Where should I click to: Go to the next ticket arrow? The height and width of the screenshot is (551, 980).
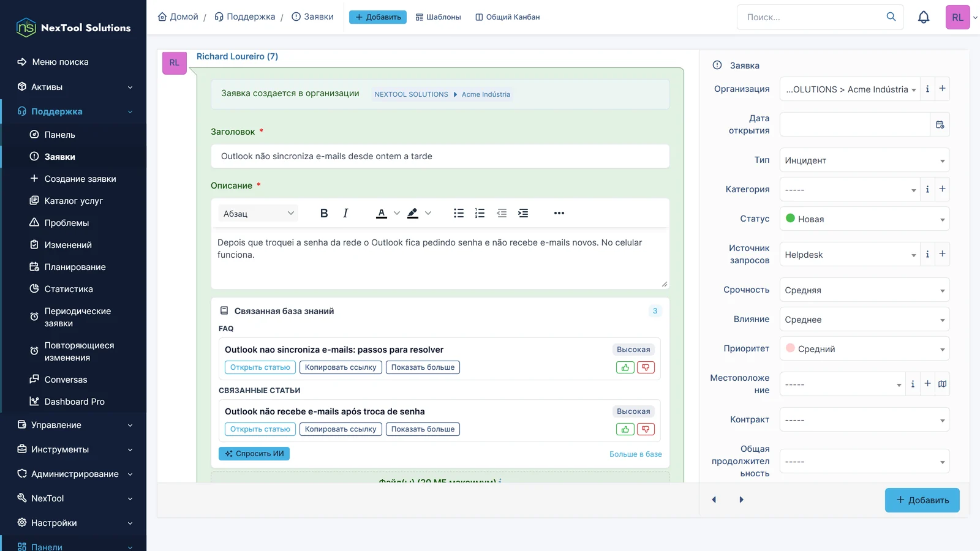[741, 500]
